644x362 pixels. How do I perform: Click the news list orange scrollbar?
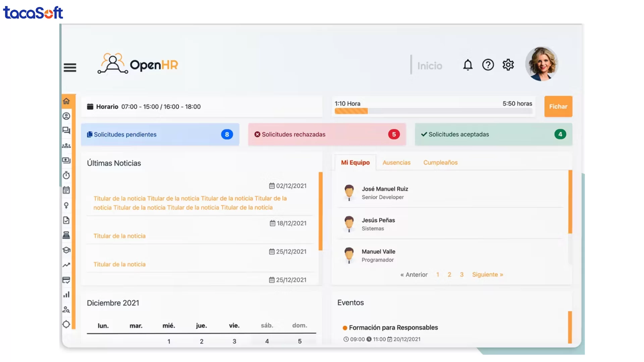[x=320, y=211]
